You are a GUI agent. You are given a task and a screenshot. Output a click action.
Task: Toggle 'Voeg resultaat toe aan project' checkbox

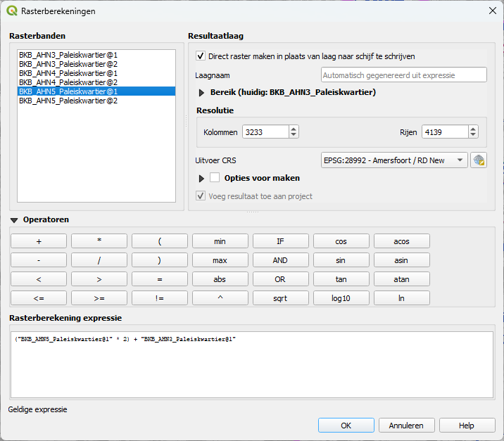201,196
